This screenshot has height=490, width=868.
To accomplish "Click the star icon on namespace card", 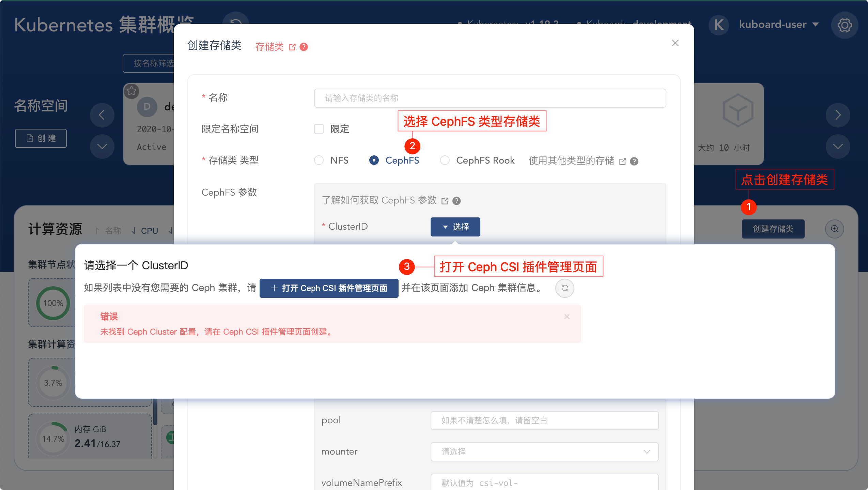I will point(131,91).
